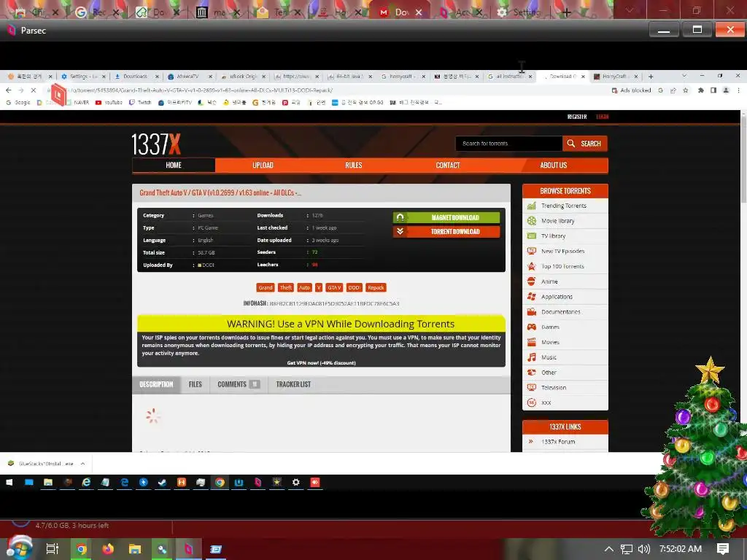
Task: Click the XXX category icon
Action: coord(532,402)
